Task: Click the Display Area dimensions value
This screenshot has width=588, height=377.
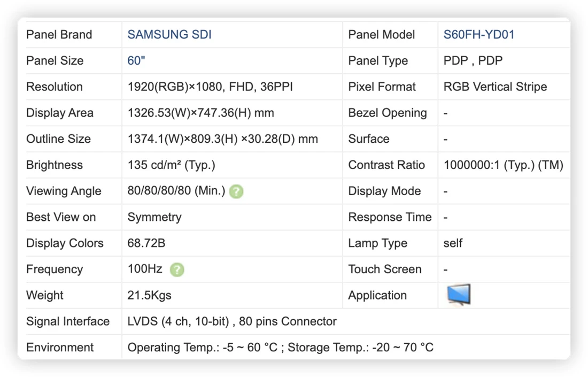Action: (x=200, y=113)
